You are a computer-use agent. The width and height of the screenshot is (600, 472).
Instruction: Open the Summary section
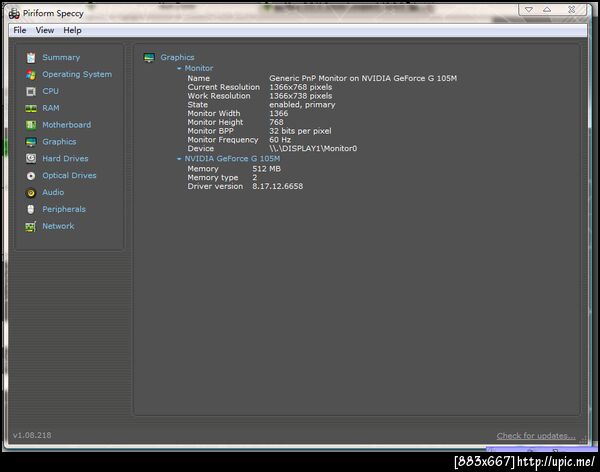61,57
